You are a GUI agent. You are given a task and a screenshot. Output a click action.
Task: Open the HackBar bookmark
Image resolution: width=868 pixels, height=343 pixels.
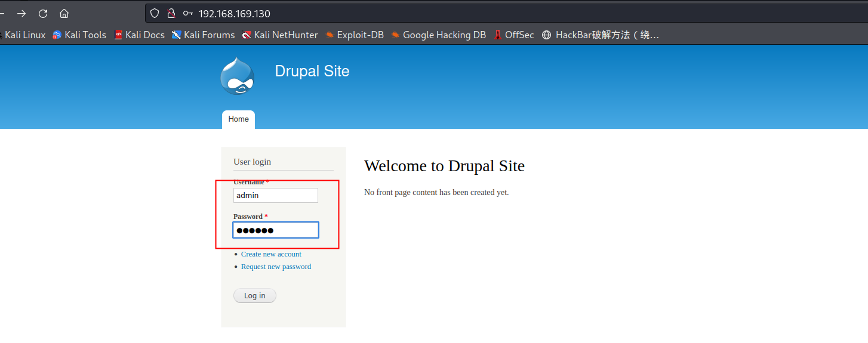click(x=601, y=35)
